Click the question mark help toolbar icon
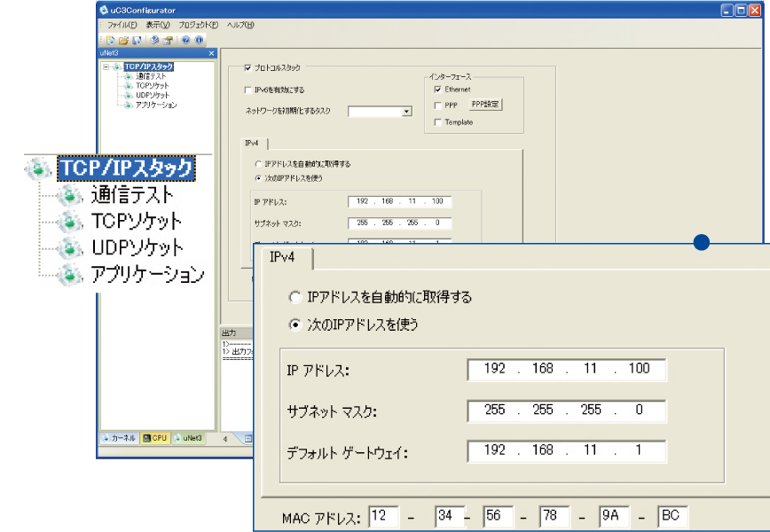This screenshot has height=532, width=770. pos(185,40)
